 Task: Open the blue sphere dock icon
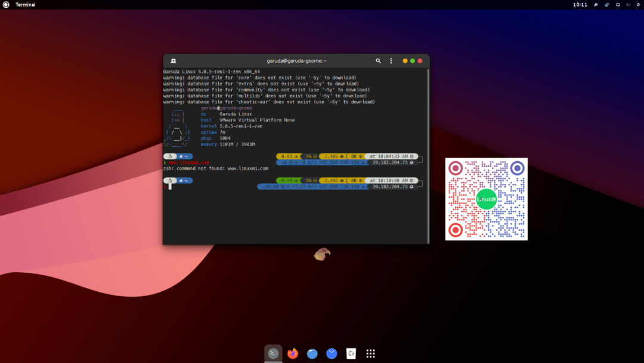(312, 353)
